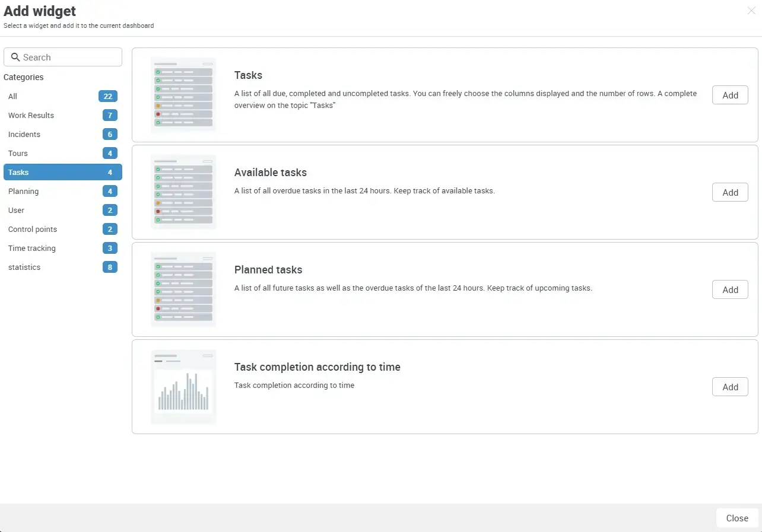Select the Time tracking category
Screen dimensions: 762x532
pyautogui.click(x=31, y=248)
